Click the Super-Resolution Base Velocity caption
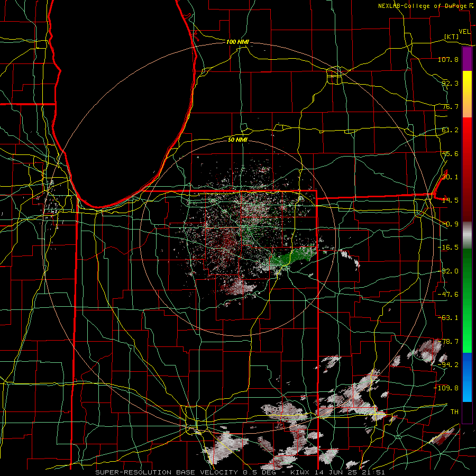The height and width of the screenshot is (476, 476). pos(240,472)
